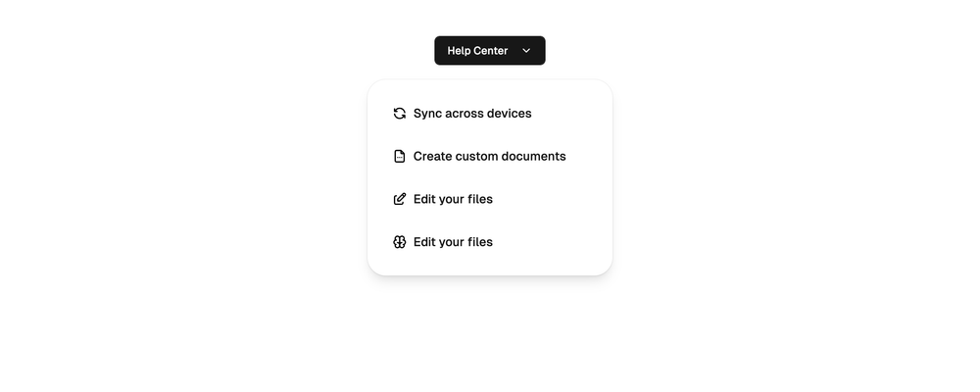This screenshot has height=392, width=980.
Task: Select the pencil icon before Edit your files
Action: point(400,199)
